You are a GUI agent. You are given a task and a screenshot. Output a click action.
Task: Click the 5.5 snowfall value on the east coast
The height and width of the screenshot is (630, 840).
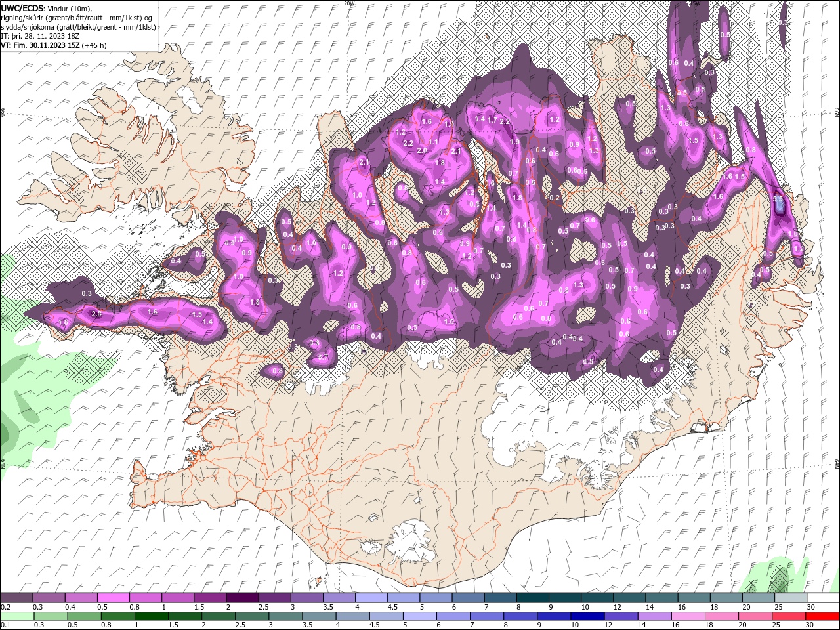pyautogui.click(x=778, y=199)
